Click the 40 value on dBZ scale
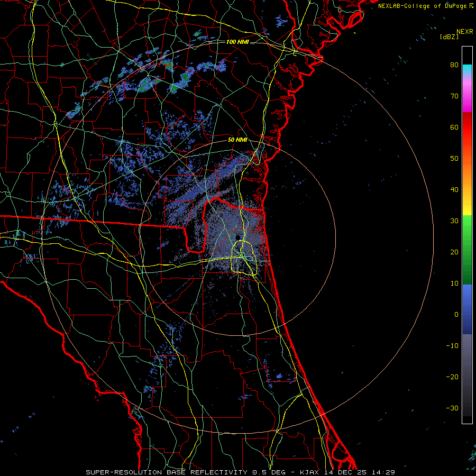 [x=454, y=190]
